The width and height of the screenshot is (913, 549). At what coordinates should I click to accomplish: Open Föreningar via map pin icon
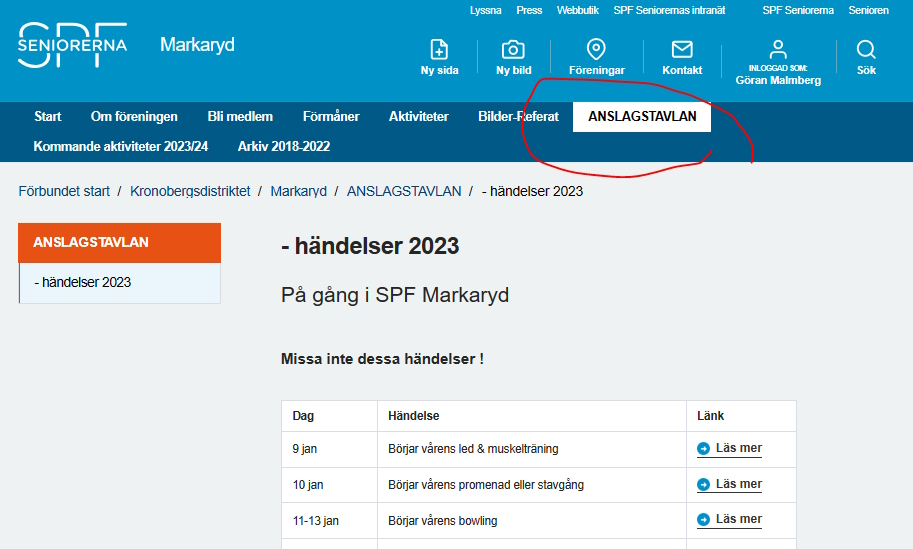tap(596, 49)
